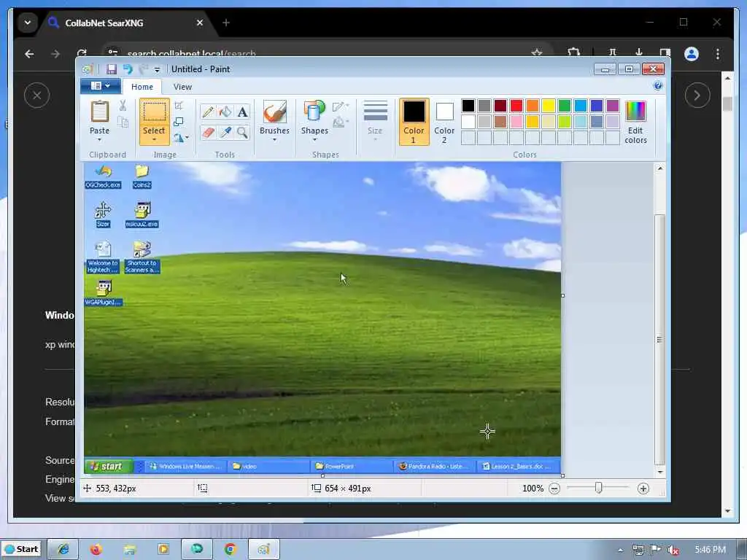This screenshot has height=560, width=747.
Task: Open Internet Explorer from the taskbar
Action: point(63,550)
